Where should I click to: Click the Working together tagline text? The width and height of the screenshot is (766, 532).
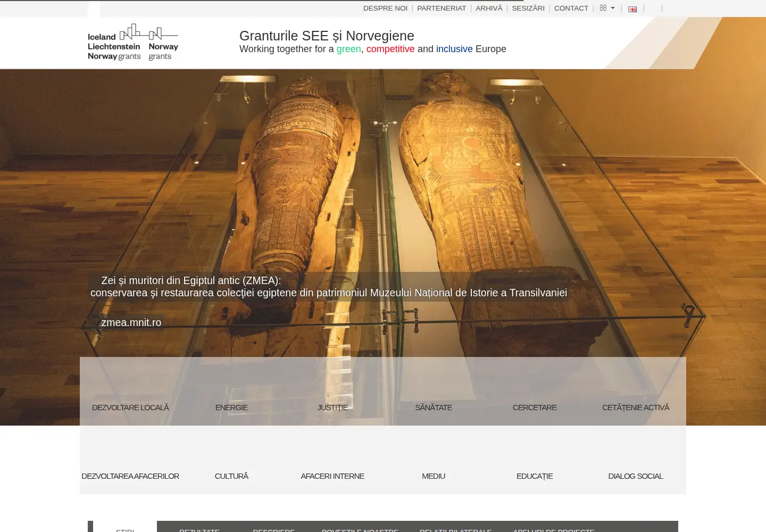pyautogui.click(x=373, y=49)
